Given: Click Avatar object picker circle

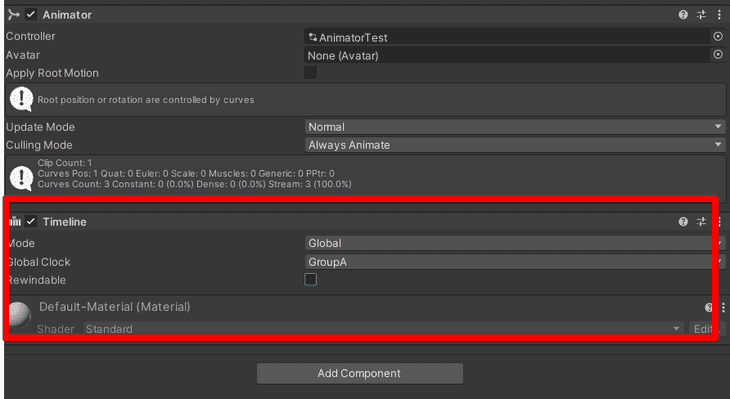Looking at the screenshot, I should coord(718,55).
